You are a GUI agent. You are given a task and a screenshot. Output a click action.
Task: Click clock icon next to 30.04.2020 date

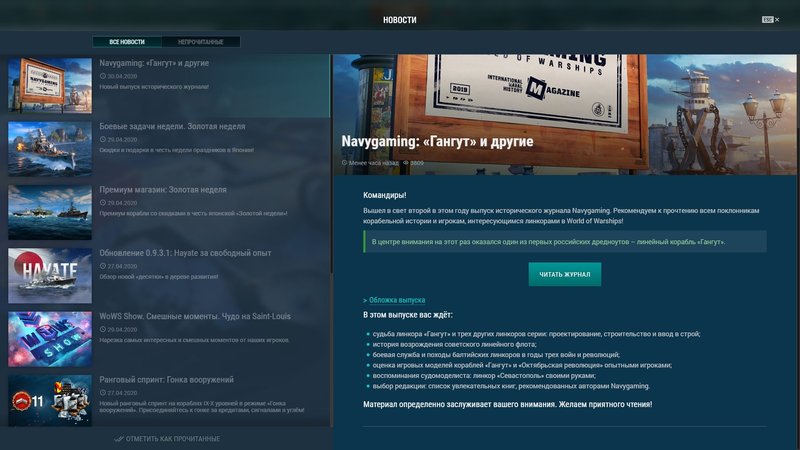coord(103,76)
